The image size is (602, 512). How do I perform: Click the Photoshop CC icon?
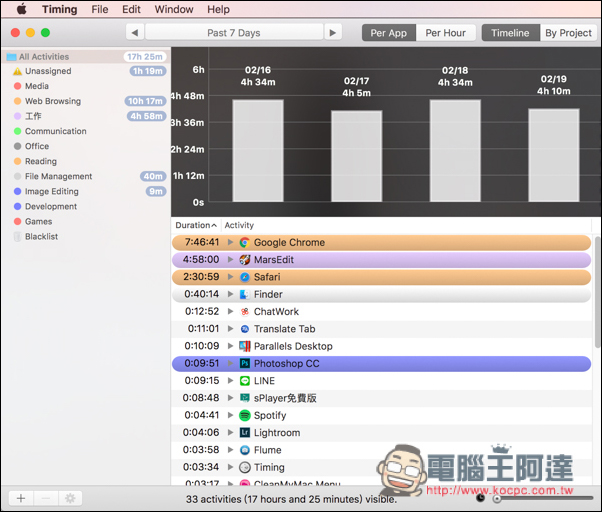[x=244, y=364]
